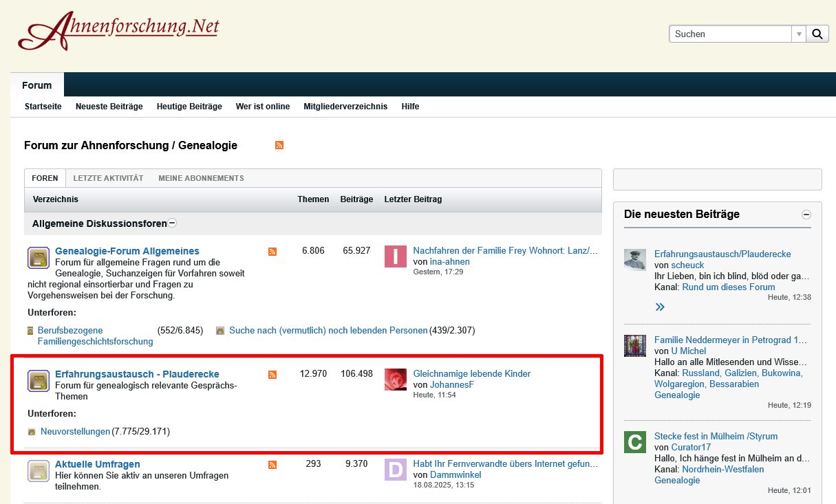Image resolution: width=836 pixels, height=504 pixels.
Task: Open RSS feed for Genealogie-Forum Allgemeines
Action: click(x=272, y=252)
